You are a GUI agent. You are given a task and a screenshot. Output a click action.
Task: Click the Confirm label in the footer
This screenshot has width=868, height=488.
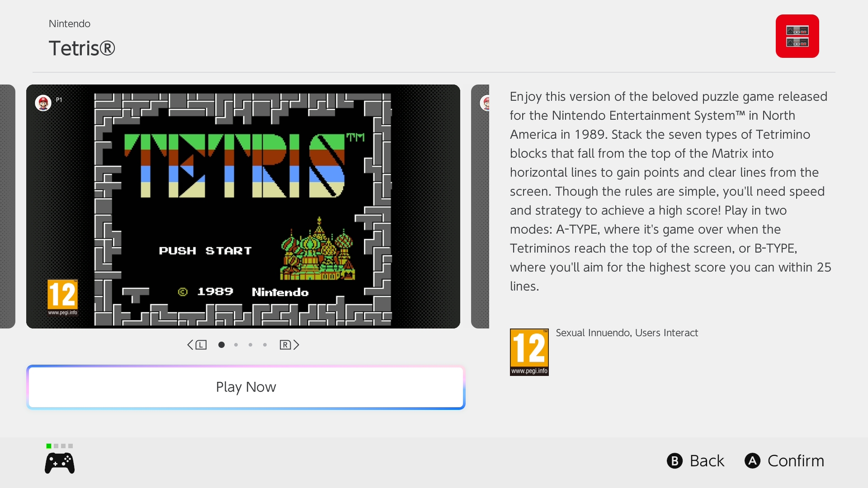796,461
